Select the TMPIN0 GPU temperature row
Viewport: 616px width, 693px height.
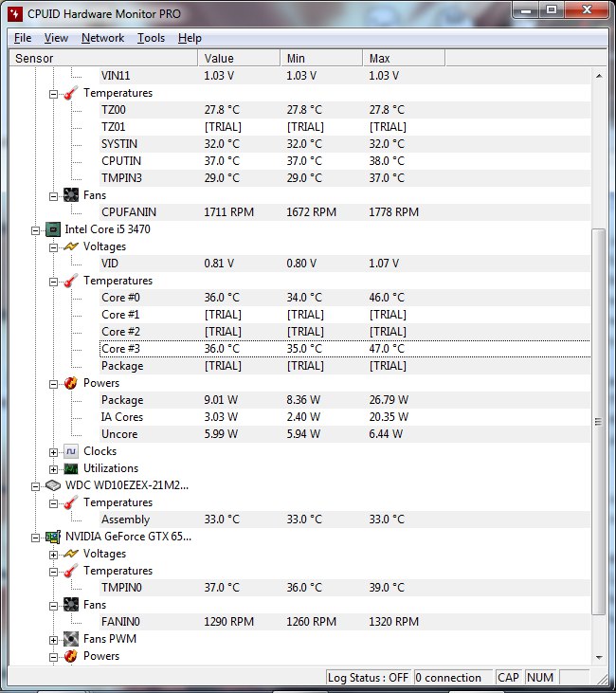[345, 588]
